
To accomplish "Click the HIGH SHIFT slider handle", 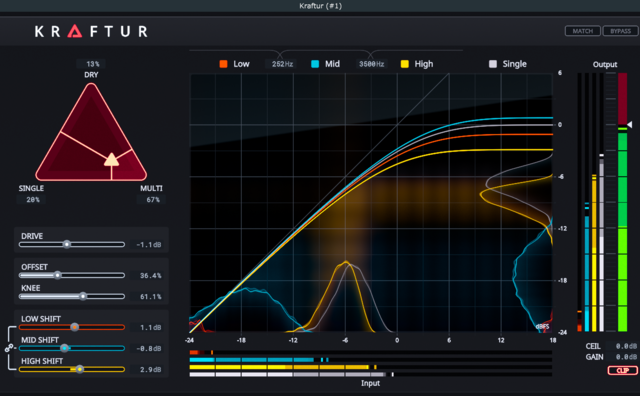I will pyautogui.click(x=80, y=369).
